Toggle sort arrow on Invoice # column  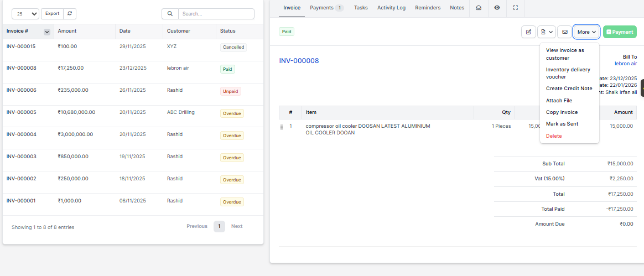coord(47,32)
